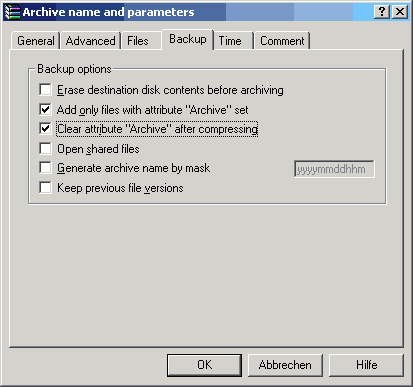
Task: Uncheck Clear attribute Archive after compressing
Action: [x=45, y=129]
